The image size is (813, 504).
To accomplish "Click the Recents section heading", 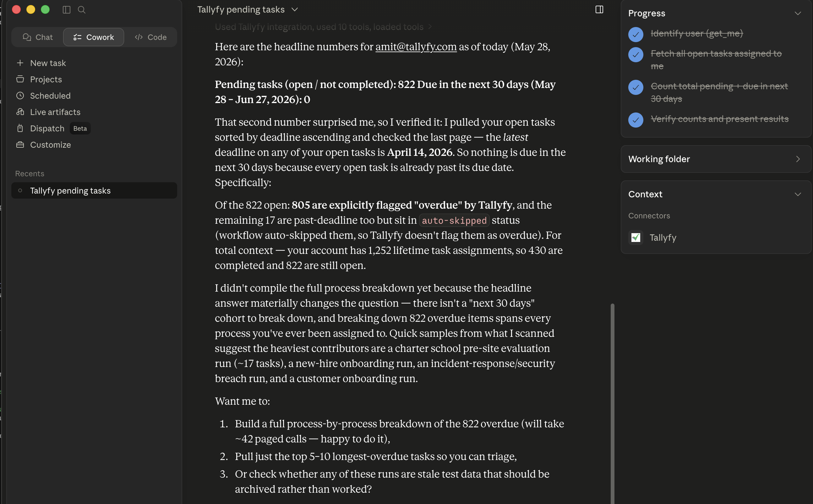I will pos(30,173).
